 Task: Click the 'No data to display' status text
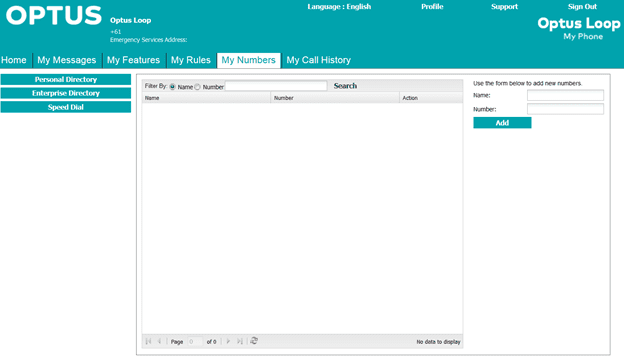tap(438, 342)
